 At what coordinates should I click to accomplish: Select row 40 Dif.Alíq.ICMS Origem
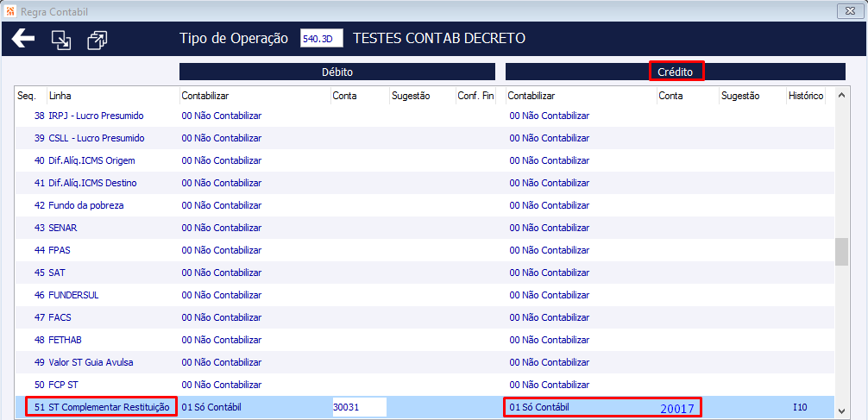(425, 160)
